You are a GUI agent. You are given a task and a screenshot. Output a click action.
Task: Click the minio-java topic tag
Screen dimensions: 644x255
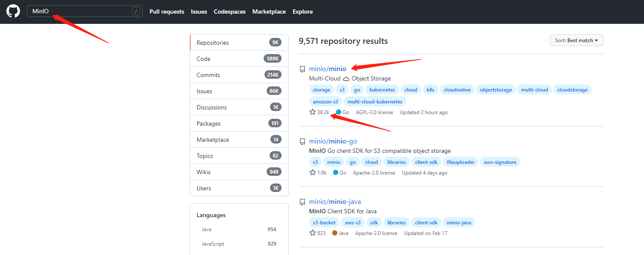pyautogui.click(x=459, y=223)
